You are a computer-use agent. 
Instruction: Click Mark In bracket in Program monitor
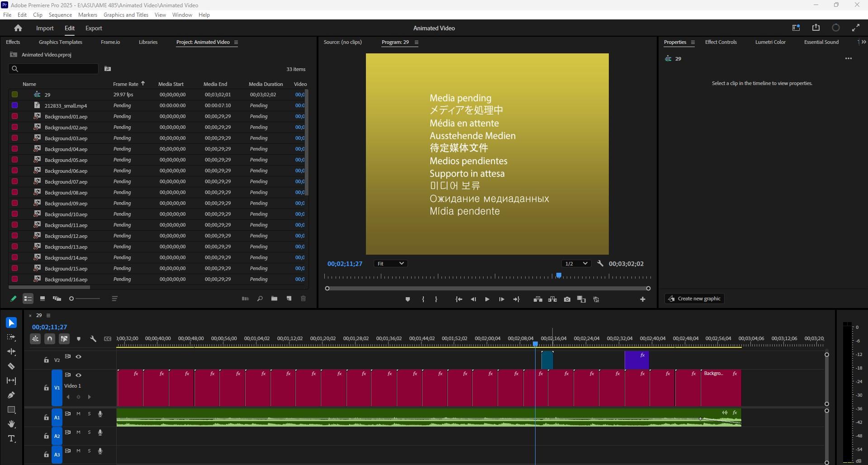tap(423, 299)
